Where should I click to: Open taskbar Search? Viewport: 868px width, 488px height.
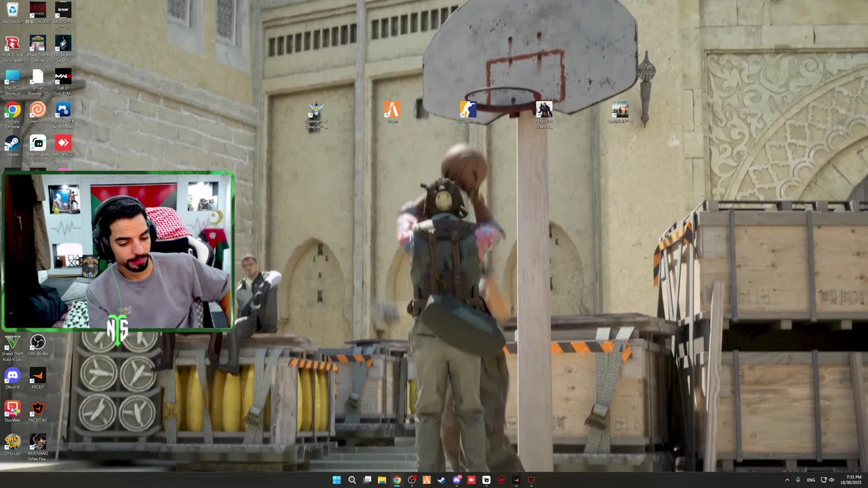[352, 480]
